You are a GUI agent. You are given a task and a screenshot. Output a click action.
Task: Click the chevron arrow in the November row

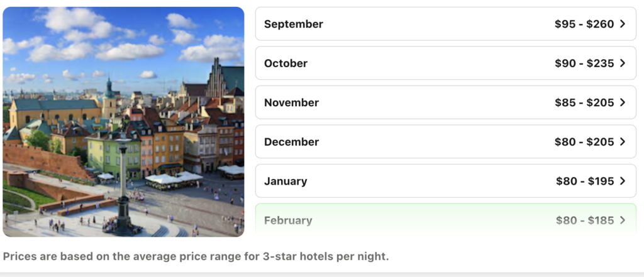pos(623,102)
